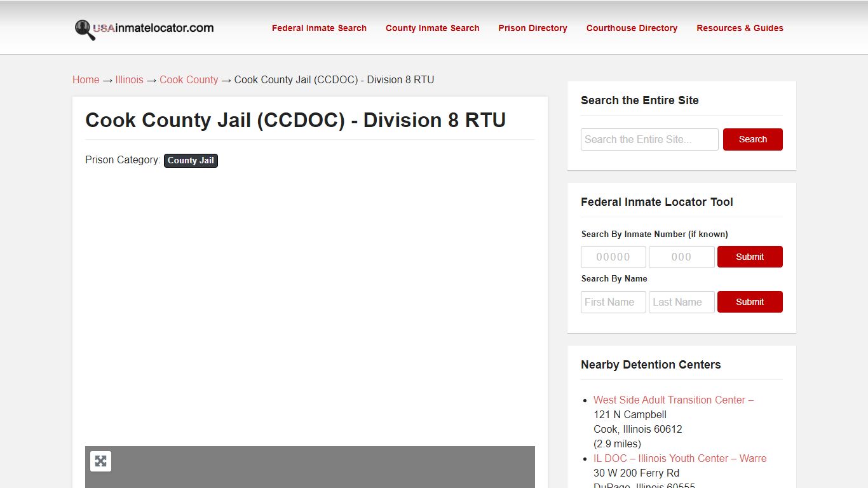Open Resources & Guides
Screen dimensions: 868x488
[740, 28]
